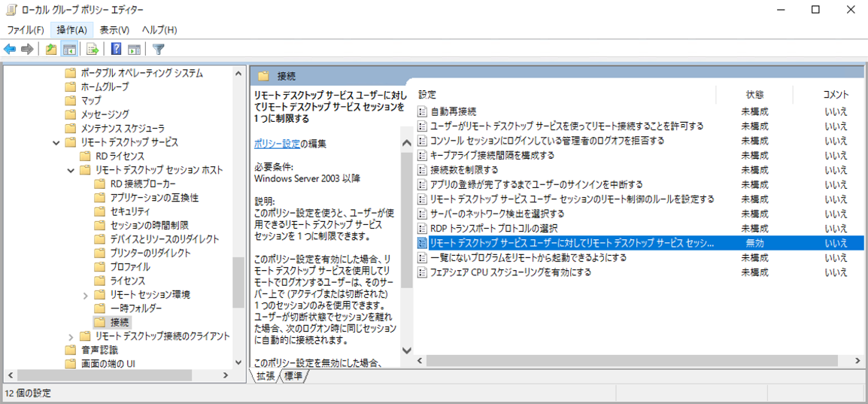Screen dimensions: 868x404
Task: Click description pane scroll-down arrow
Action: [407, 351]
